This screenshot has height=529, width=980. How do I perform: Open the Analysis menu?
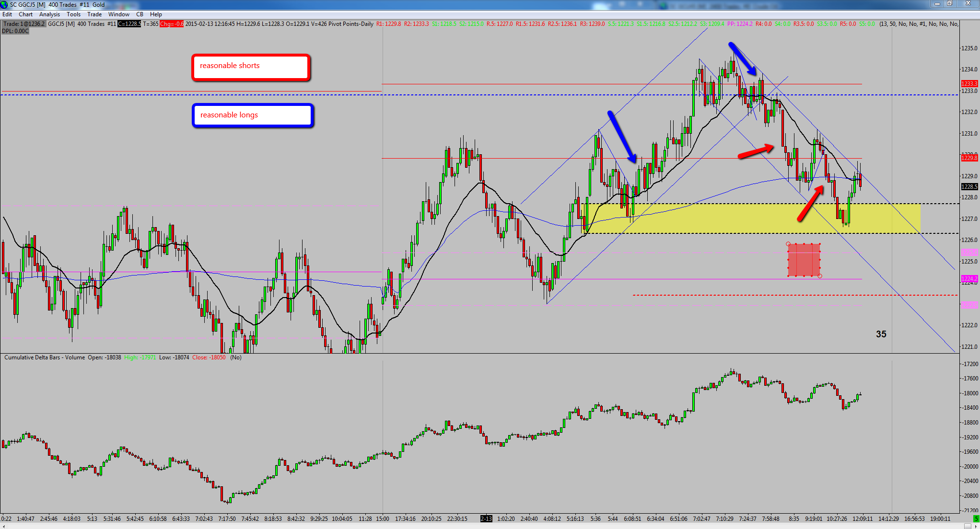49,14
